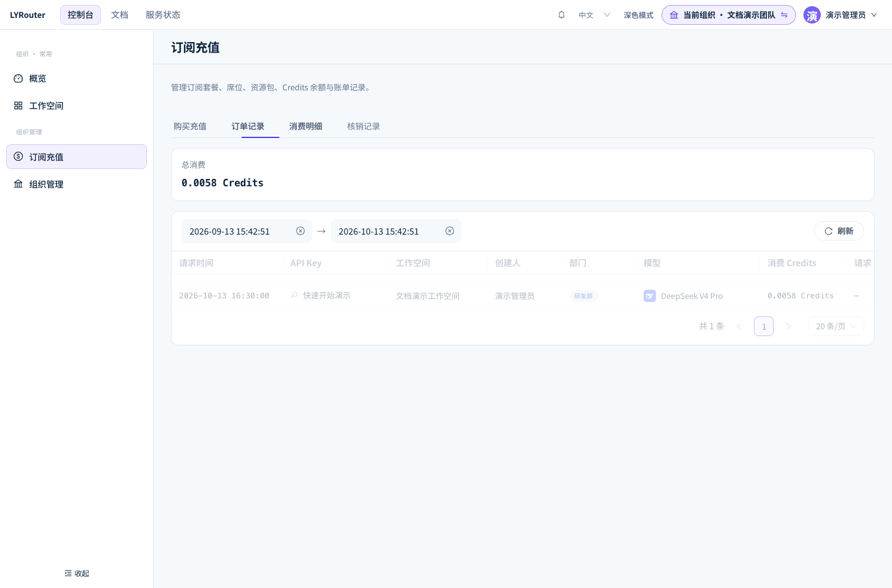This screenshot has width=892, height=588.
Task: Clear the start date 2026-09-13 field
Action: pos(300,231)
